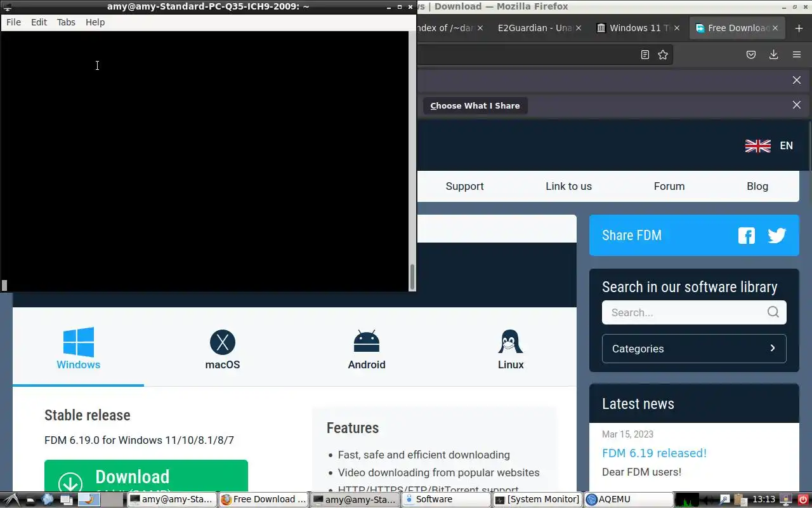Close the E2Guardian tab
This screenshot has width=812, height=508.
(x=578, y=28)
